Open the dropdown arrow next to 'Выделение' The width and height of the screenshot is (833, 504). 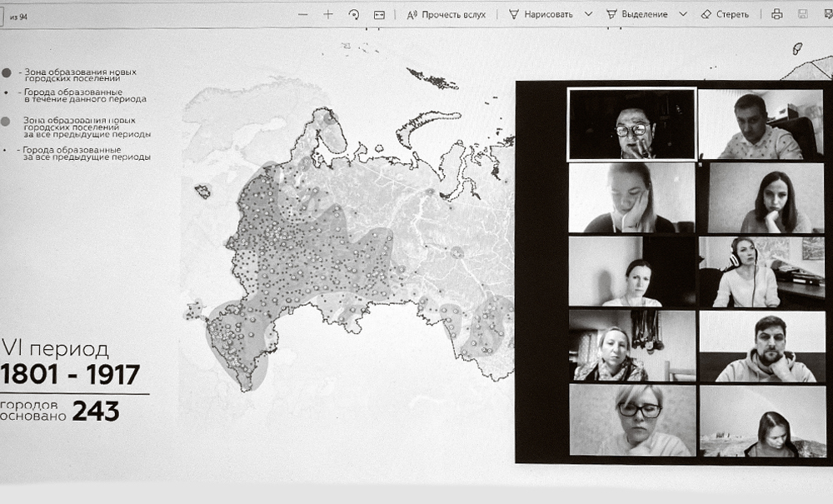[683, 14]
